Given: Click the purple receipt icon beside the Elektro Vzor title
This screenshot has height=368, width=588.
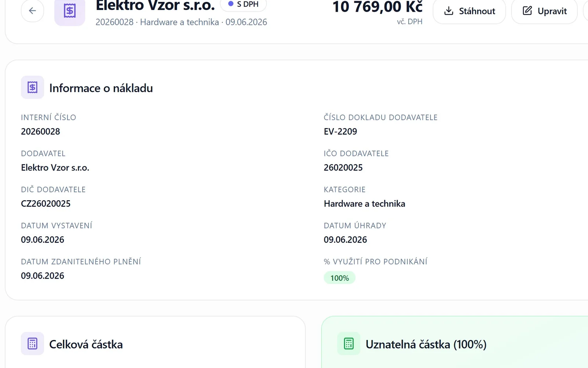Looking at the screenshot, I should point(70,11).
